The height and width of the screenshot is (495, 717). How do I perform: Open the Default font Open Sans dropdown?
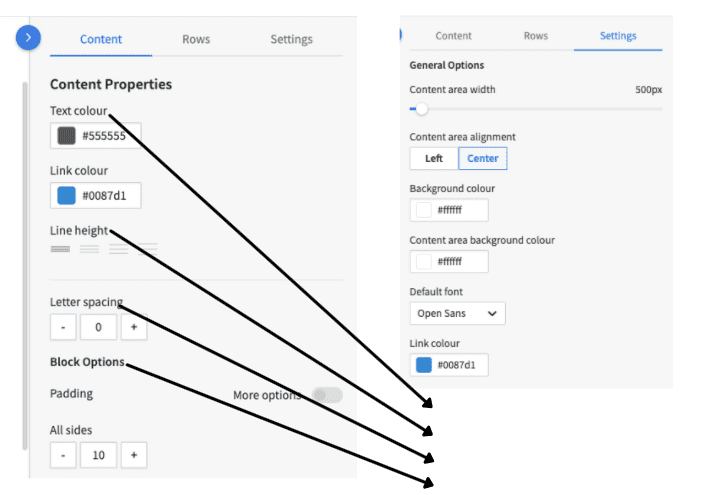pyautogui.click(x=458, y=314)
